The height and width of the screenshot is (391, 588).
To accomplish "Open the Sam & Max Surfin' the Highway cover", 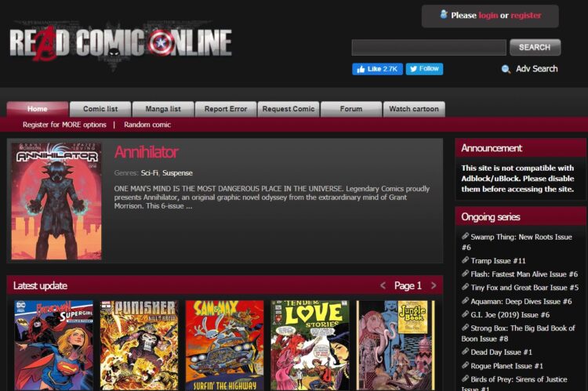I will [225, 346].
